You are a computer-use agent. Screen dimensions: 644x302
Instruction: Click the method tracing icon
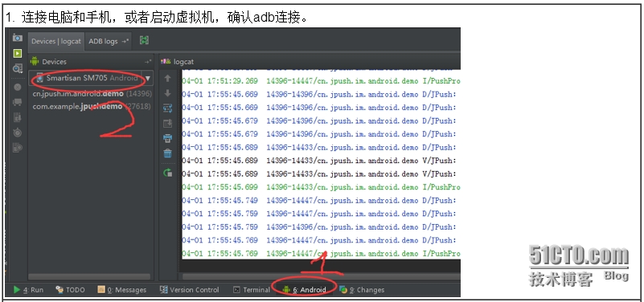(17, 147)
